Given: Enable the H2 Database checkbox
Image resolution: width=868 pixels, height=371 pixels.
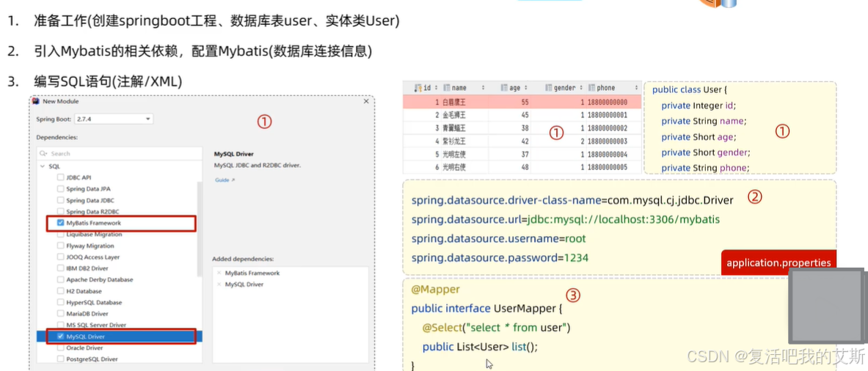Looking at the screenshot, I should pyautogui.click(x=61, y=291).
